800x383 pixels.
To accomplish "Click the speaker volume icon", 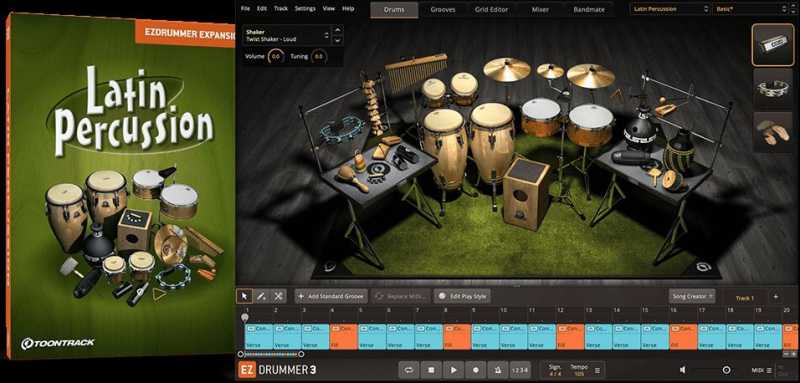I will 683,370.
